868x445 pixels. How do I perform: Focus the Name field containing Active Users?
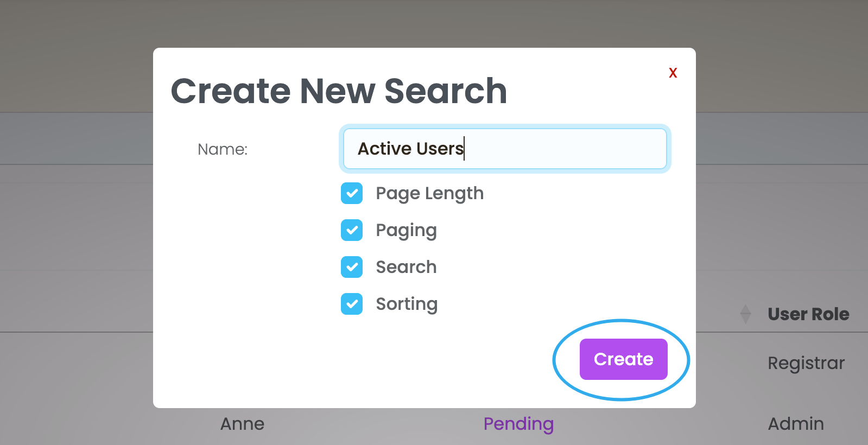pos(505,149)
